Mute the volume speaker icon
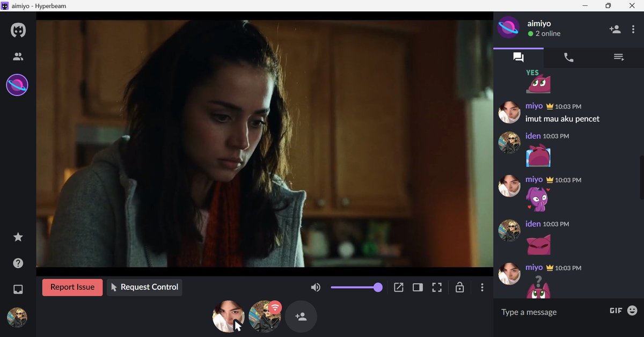Image resolution: width=644 pixels, height=337 pixels. pyautogui.click(x=316, y=288)
